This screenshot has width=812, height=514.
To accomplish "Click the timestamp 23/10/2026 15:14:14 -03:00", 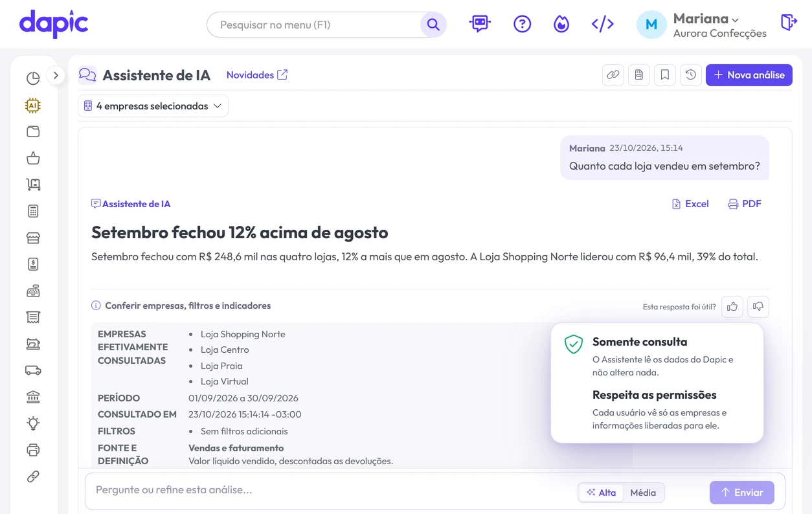I will pos(245,414).
